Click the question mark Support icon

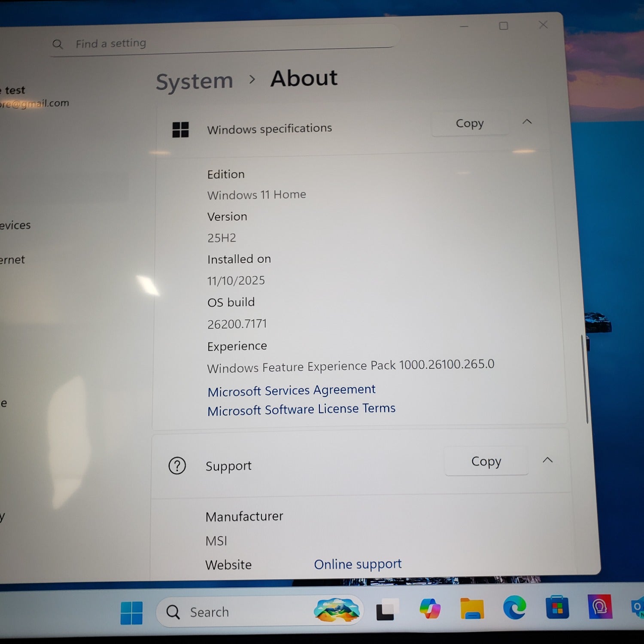[177, 466]
